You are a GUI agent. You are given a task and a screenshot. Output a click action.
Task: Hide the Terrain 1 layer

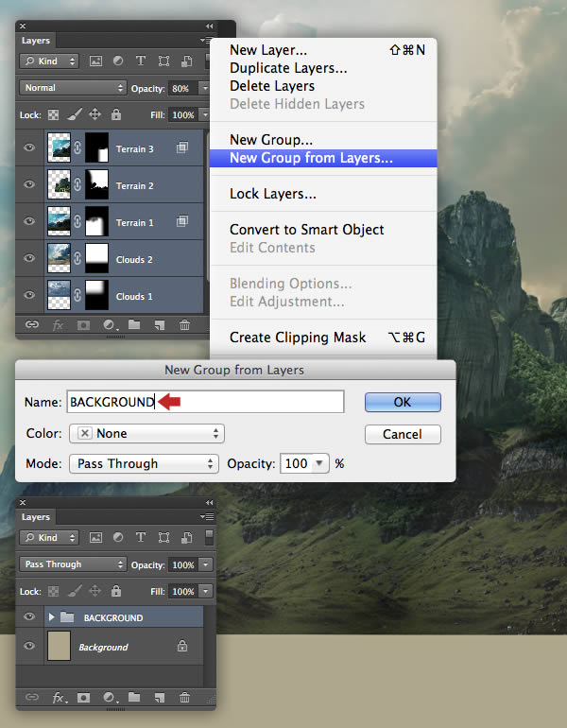tap(29, 221)
